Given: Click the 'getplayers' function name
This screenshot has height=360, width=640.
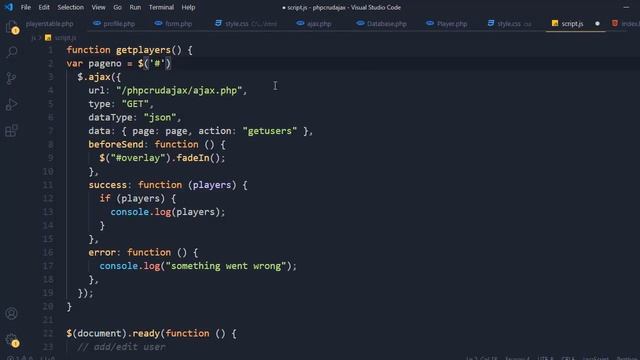Looking at the screenshot, I should (143, 50).
